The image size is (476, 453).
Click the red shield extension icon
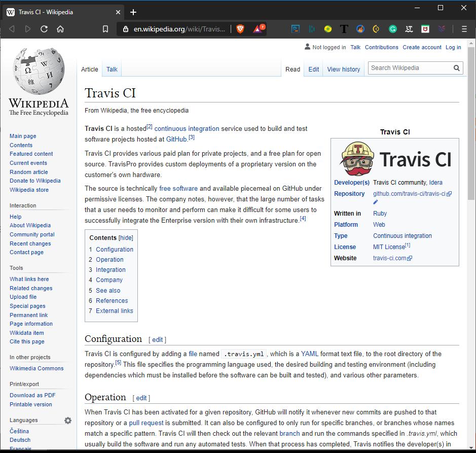[x=425, y=29]
